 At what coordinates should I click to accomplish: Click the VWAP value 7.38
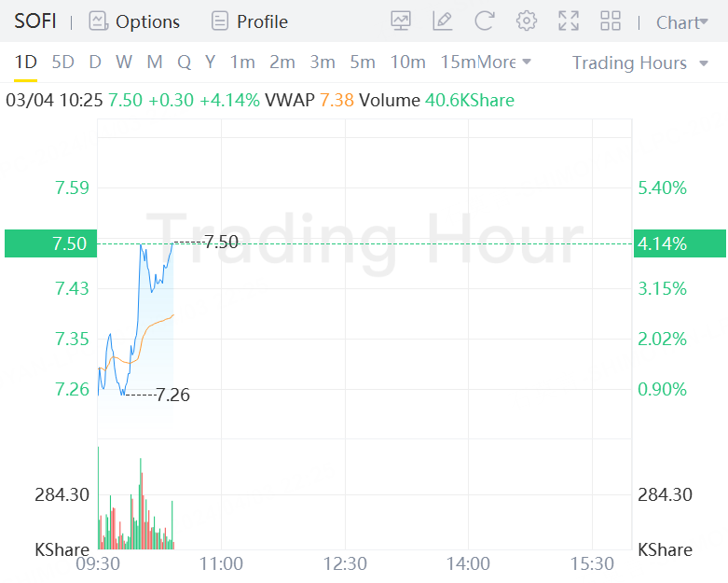point(337,100)
